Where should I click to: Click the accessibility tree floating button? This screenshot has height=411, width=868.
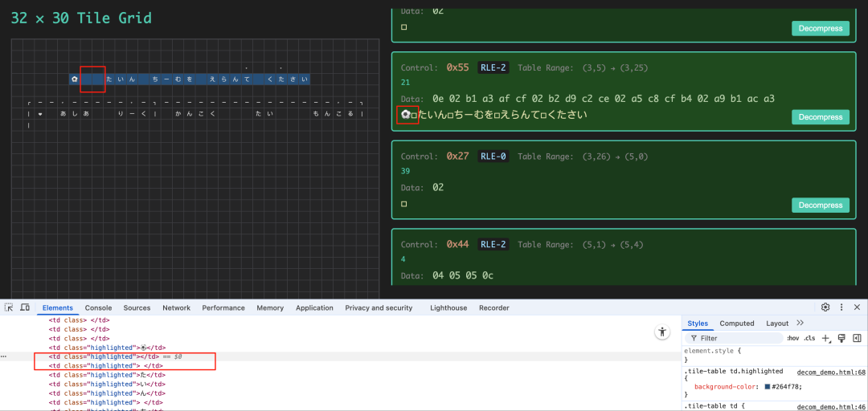(662, 332)
